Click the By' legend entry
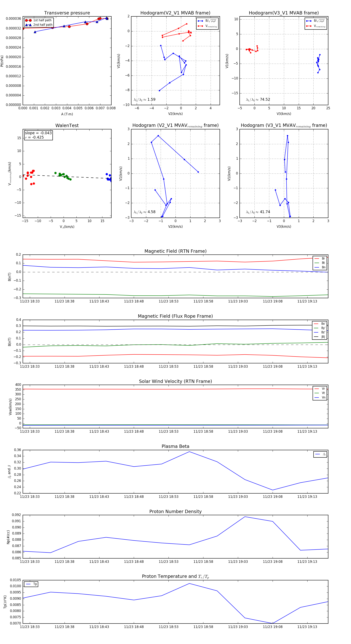 (x=320, y=328)
